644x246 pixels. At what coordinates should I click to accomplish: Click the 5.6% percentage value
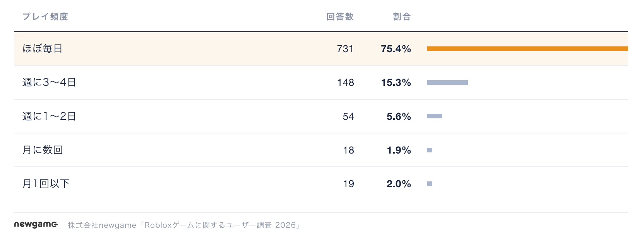(399, 116)
